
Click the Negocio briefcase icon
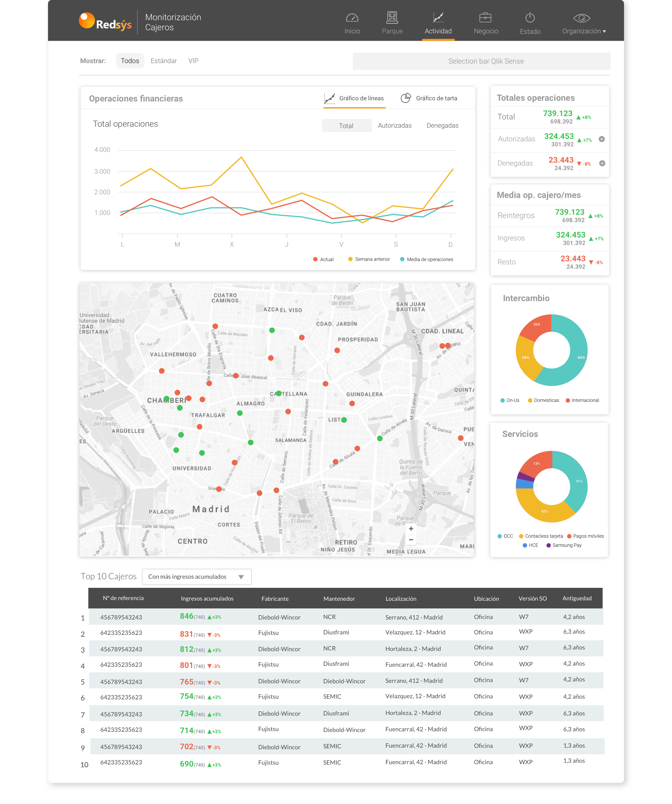coord(485,18)
